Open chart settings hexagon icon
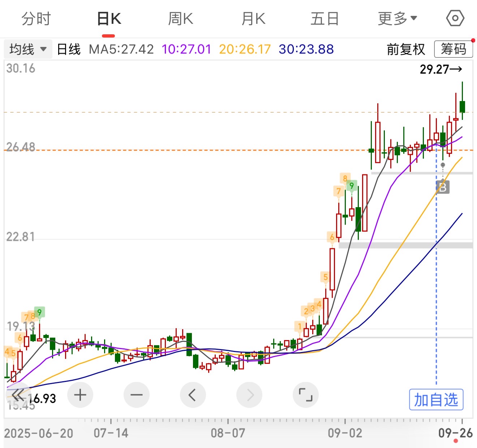Viewport: 477px width, 448px height. 455,18
